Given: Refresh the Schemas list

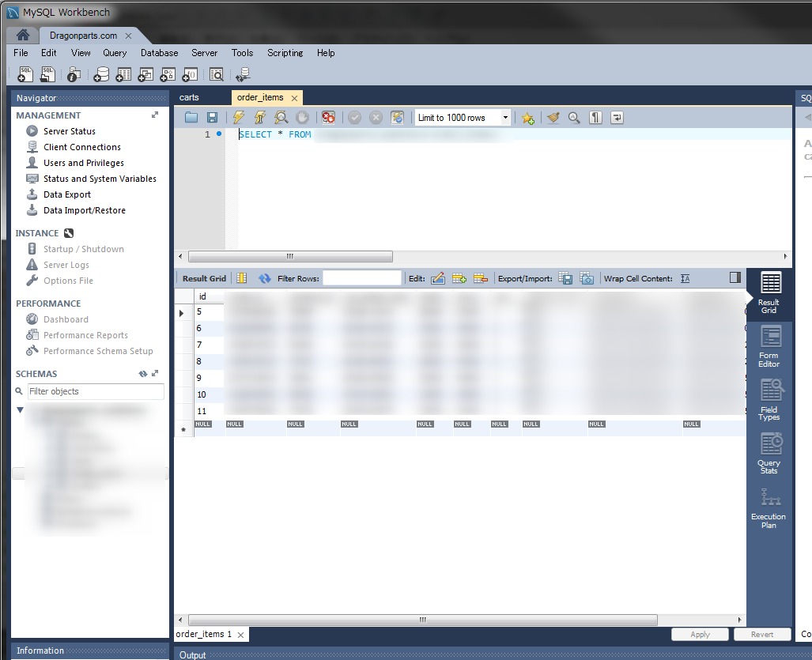Looking at the screenshot, I should 143,373.
